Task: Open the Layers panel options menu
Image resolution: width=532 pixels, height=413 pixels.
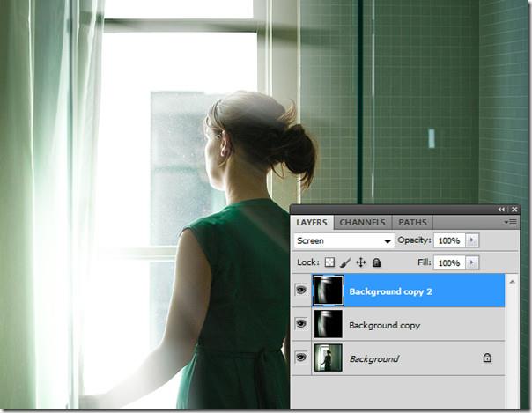Action: 512,223
